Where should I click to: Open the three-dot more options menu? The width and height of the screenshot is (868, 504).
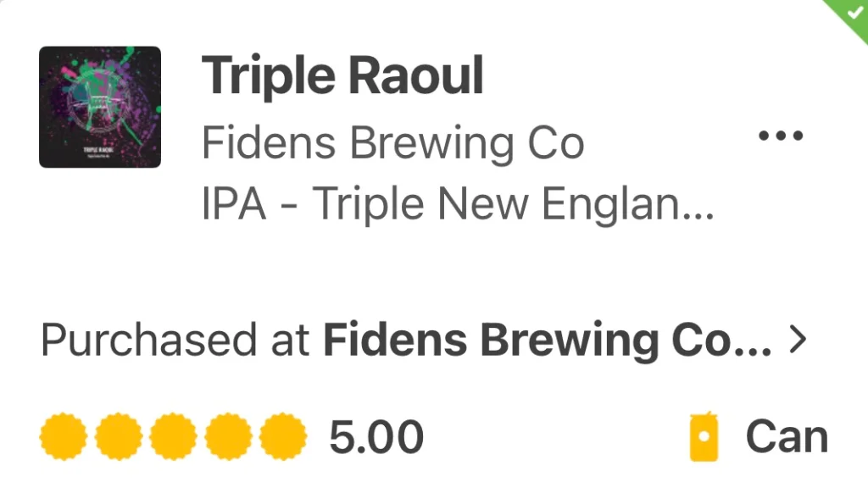780,136
